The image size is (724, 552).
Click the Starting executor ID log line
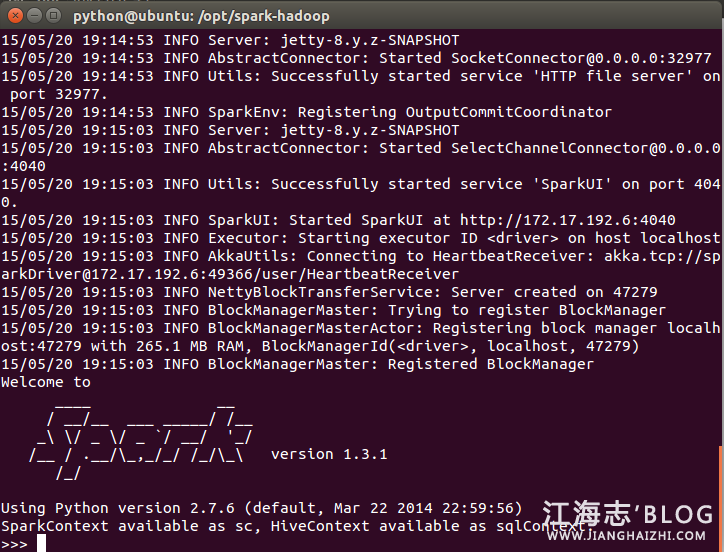pyautogui.click(x=400, y=238)
